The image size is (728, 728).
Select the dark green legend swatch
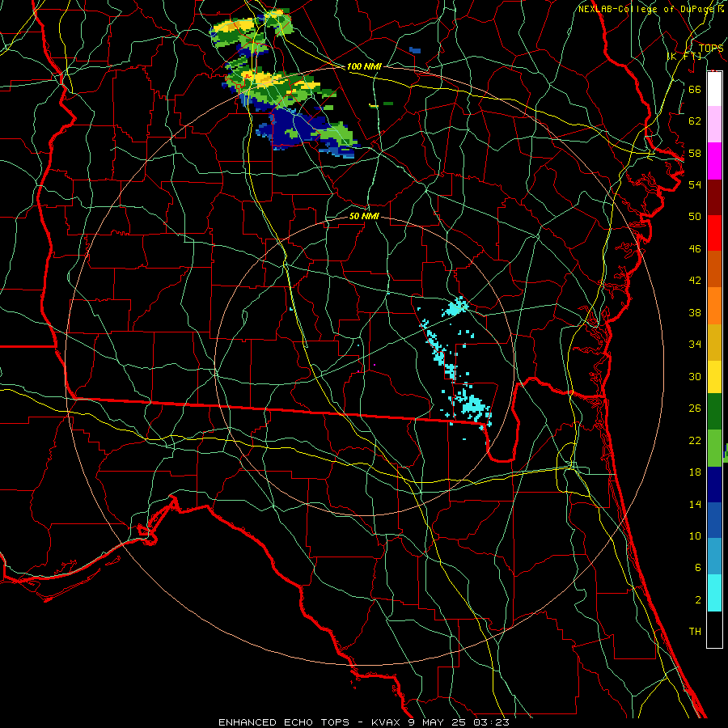[x=714, y=412]
